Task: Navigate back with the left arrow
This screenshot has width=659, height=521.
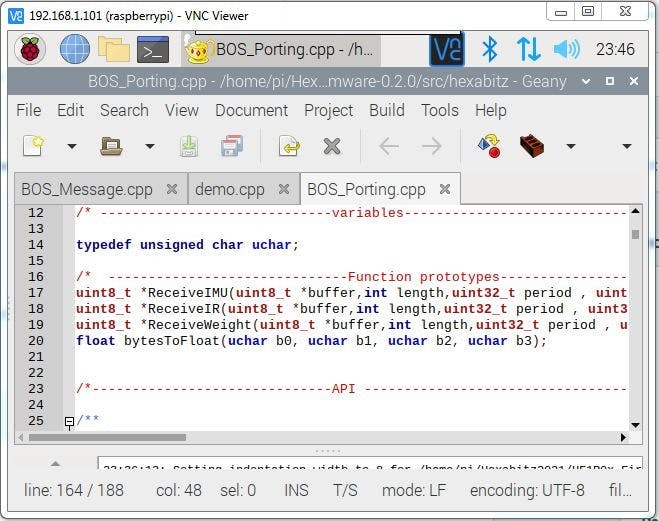Action: 389,146
